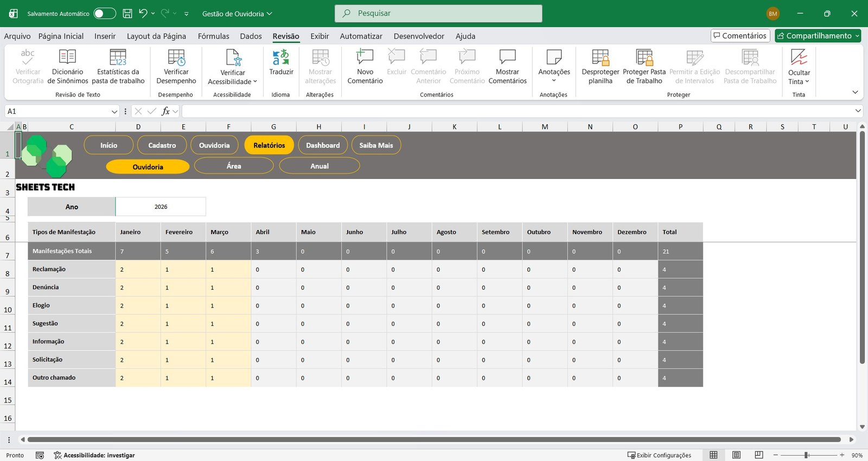Open the Fórmulas ribbon tab
Image resolution: width=868 pixels, height=461 pixels.
pos(213,36)
